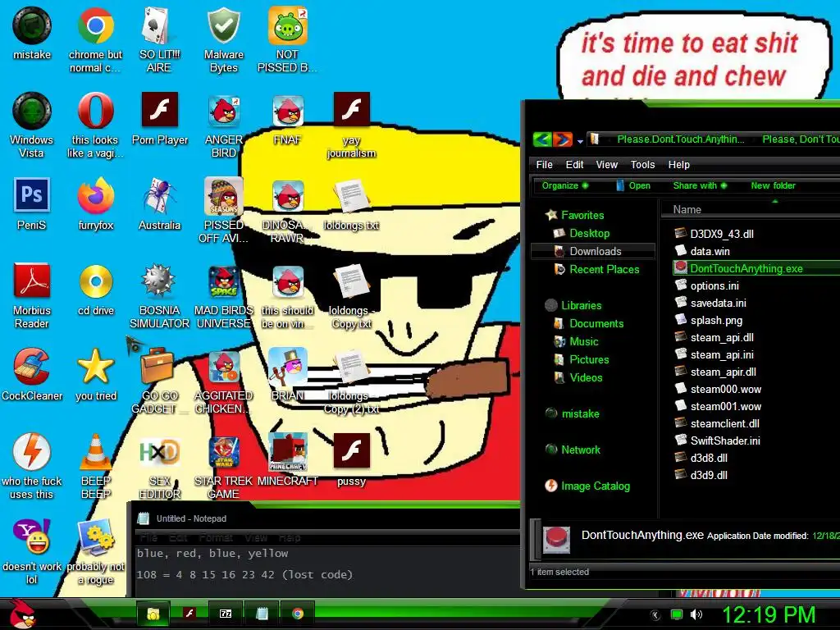Screen dimensions: 840x630
Task: Open the Windows Vista desktop icon
Action: (x=32, y=126)
